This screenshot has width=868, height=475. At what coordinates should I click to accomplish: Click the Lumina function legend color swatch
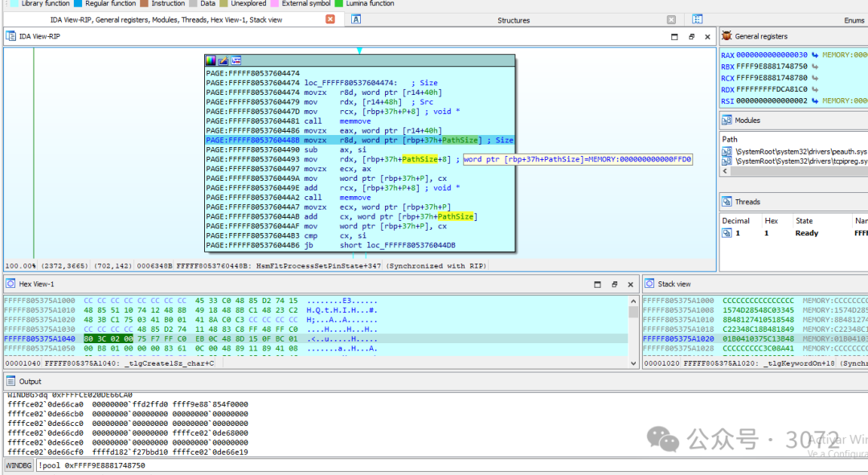tap(339, 3)
